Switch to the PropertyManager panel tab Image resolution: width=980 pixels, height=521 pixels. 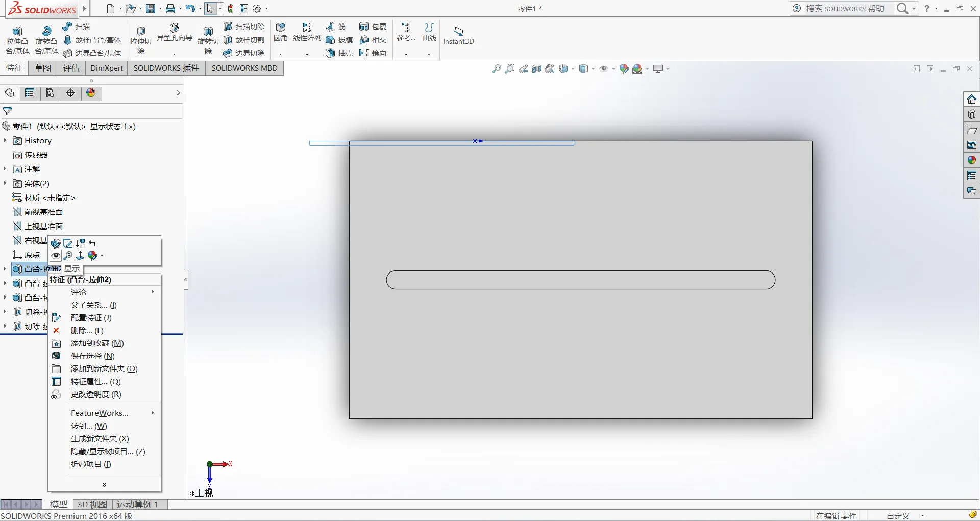(30, 93)
